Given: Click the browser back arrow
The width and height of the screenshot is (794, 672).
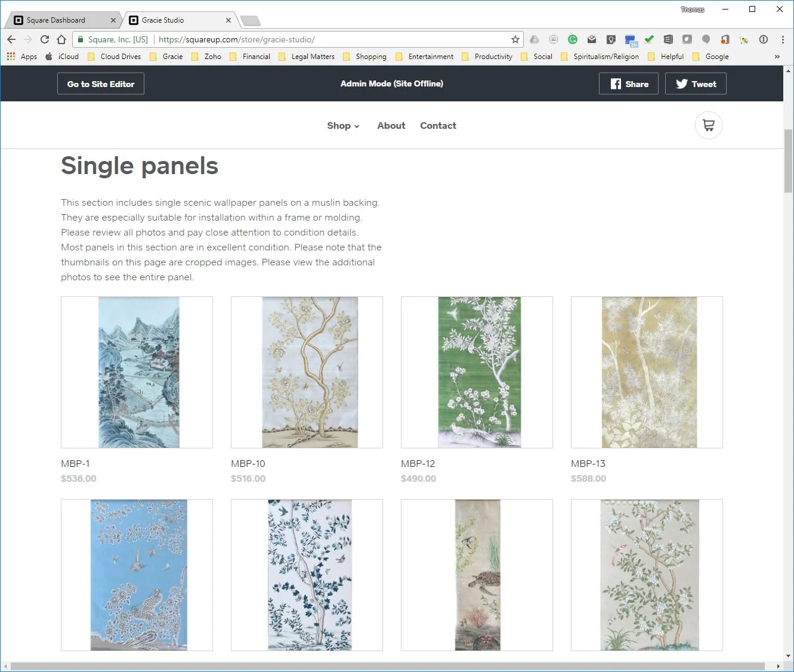Looking at the screenshot, I should click(11, 39).
